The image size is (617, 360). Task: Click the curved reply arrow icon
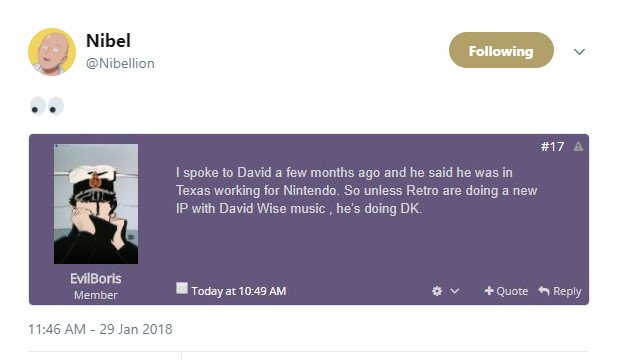coord(544,291)
